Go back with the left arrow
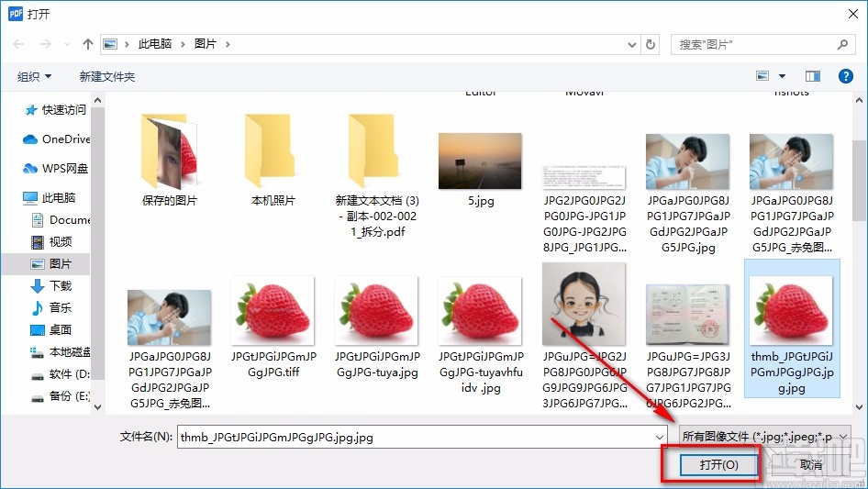Screen dimensions: 868x489 point(18,44)
